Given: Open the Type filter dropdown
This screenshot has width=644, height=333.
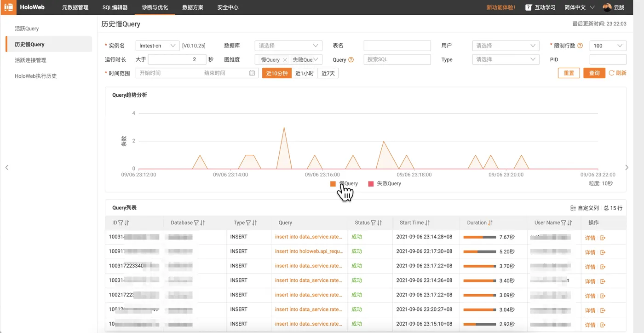Looking at the screenshot, I should [506, 59].
